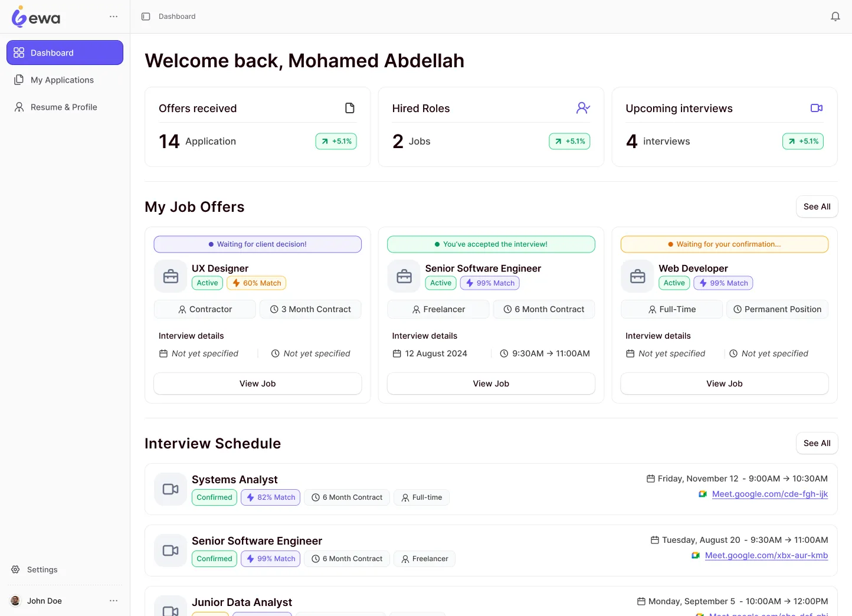Click the 60% Match badge on UX Designer

pos(257,283)
